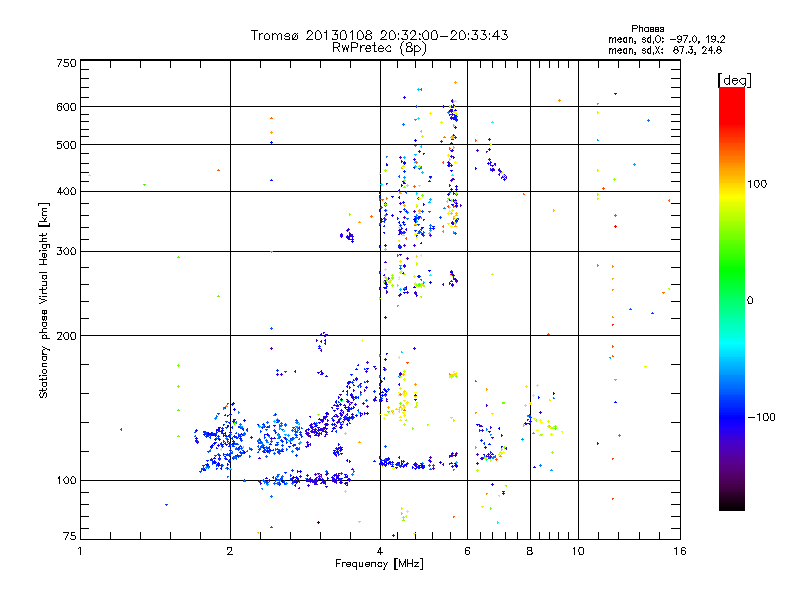The height and width of the screenshot is (600, 800).
Task: Click the colorbar tick label '-100'
Action: [761, 417]
